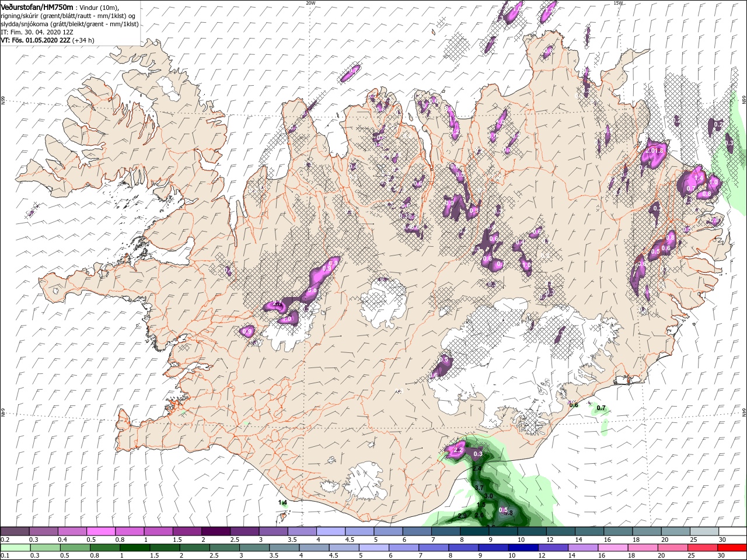
Task: Click the '3.7' rain value off south coast
Action: (480, 487)
